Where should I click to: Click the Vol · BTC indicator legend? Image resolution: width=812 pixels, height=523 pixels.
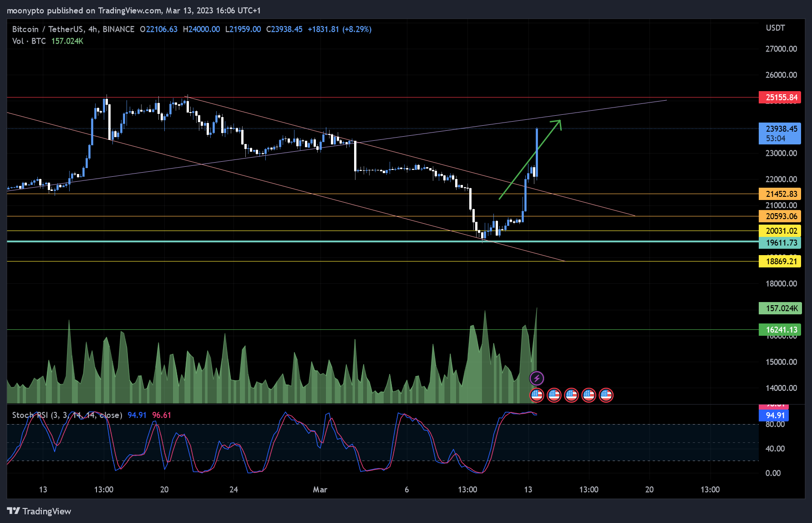[x=29, y=41]
